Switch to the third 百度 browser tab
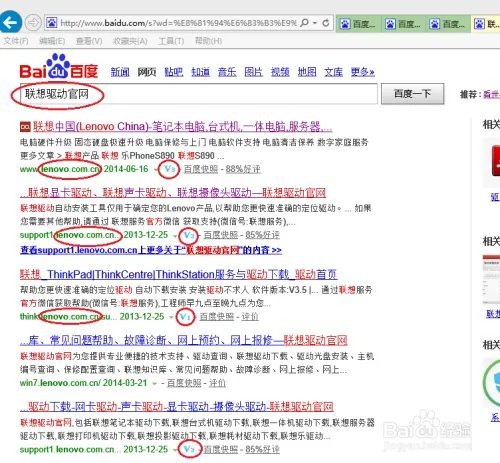 point(448,24)
